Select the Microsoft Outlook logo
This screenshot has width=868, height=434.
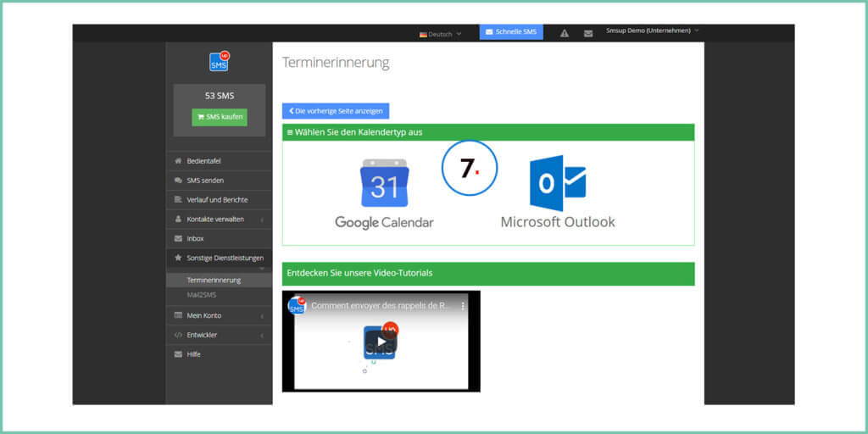point(558,183)
